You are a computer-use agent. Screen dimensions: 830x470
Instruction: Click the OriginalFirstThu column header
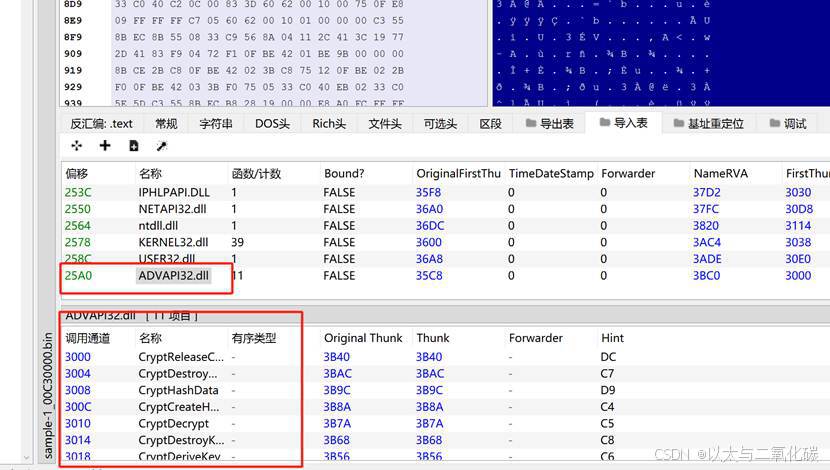click(458, 174)
